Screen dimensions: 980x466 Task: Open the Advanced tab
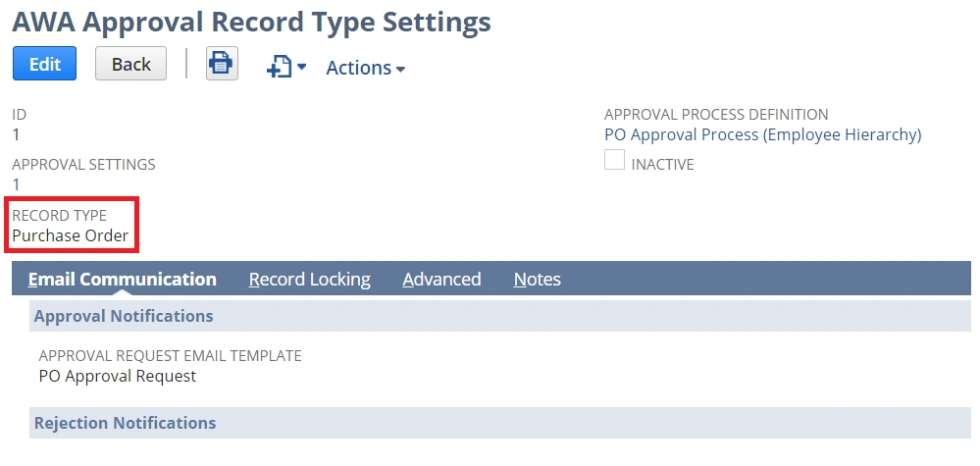tap(441, 280)
